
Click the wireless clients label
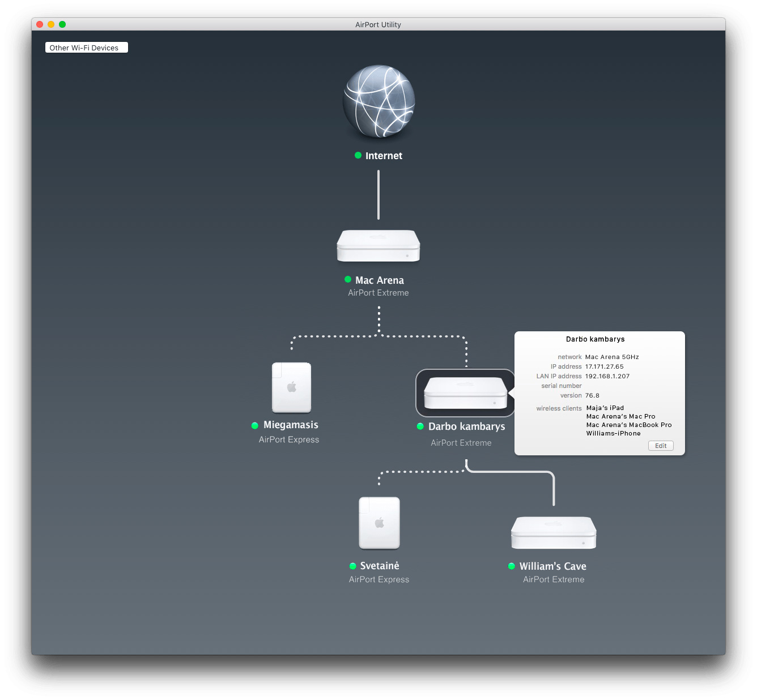tap(559, 408)
